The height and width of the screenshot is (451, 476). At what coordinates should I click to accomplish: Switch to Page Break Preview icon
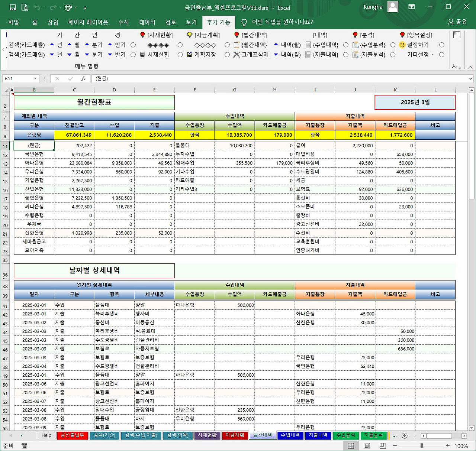[382, 446]
